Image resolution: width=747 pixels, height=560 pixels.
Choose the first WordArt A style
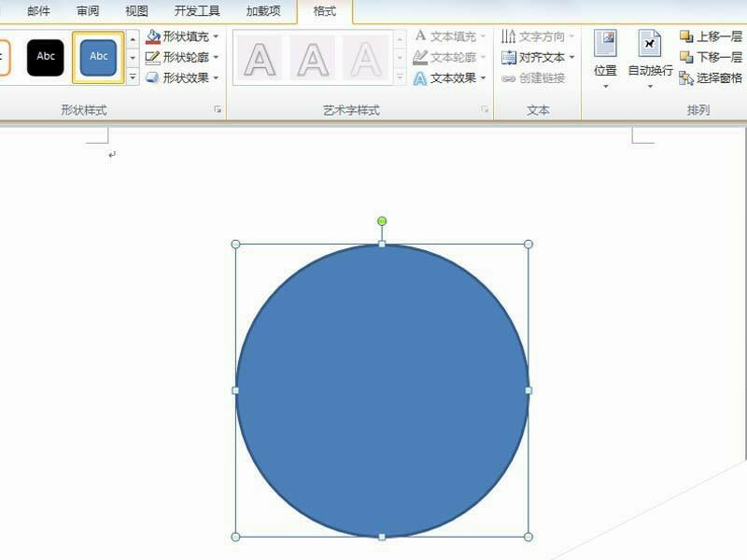(260, 59)
